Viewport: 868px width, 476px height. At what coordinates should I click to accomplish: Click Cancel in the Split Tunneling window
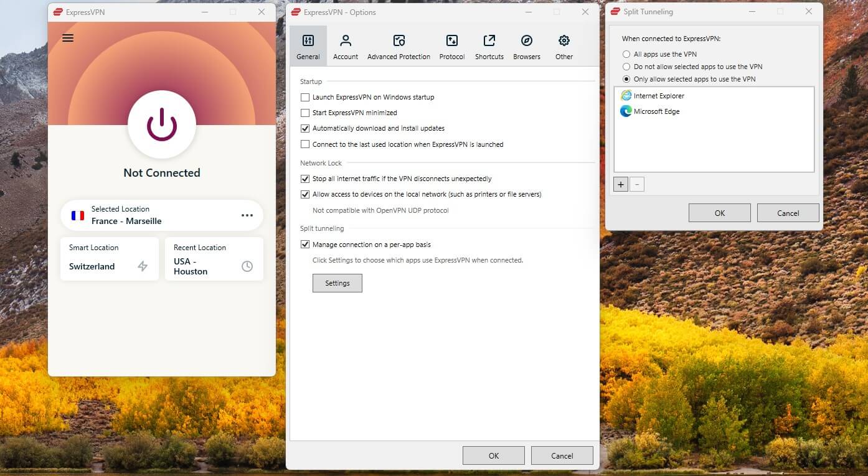pyautogui.click(x=788, y=213)
